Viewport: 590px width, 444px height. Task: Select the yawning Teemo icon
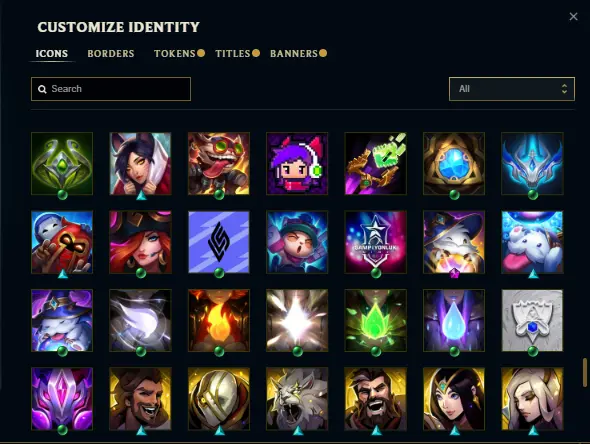pos(297,242)
